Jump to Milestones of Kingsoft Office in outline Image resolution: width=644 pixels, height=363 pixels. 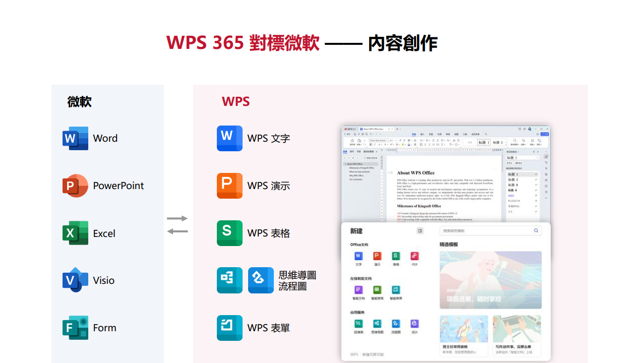coord(362,168)
